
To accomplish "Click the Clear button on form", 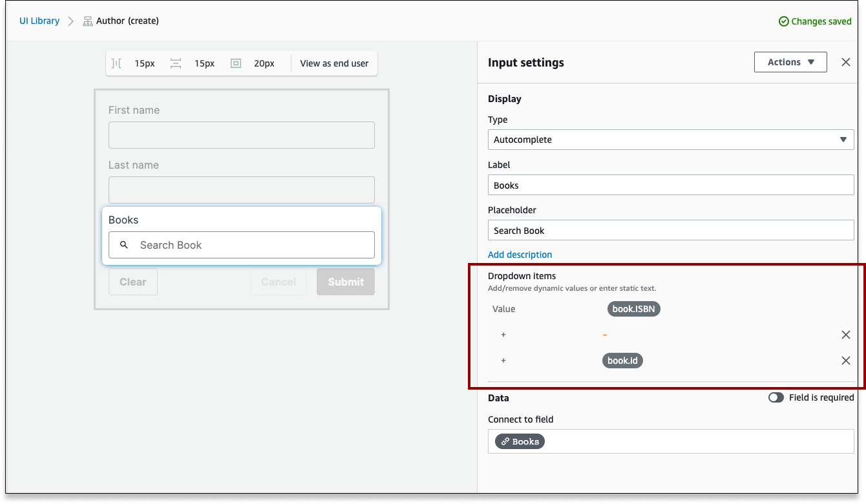I will [133, 282].
